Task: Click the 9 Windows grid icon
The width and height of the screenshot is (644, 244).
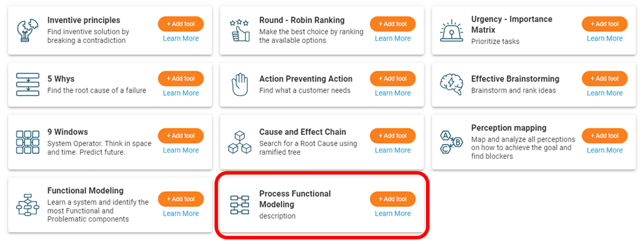Action: [28, 142]
